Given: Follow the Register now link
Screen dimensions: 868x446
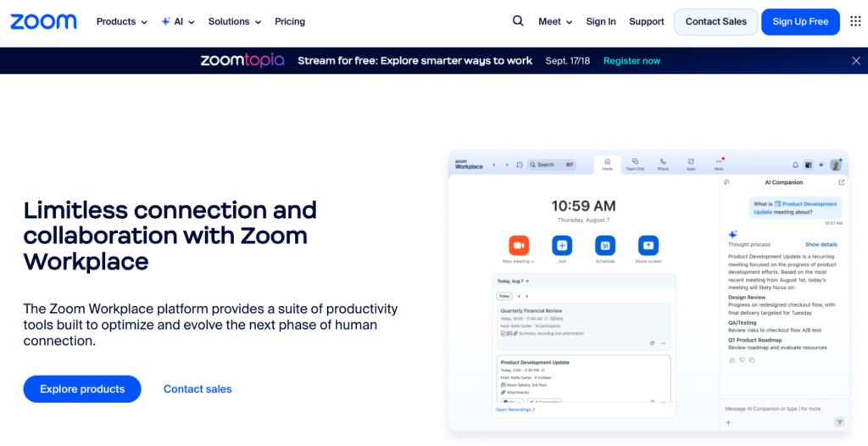Looking at the screenshot, I should 632,61.
